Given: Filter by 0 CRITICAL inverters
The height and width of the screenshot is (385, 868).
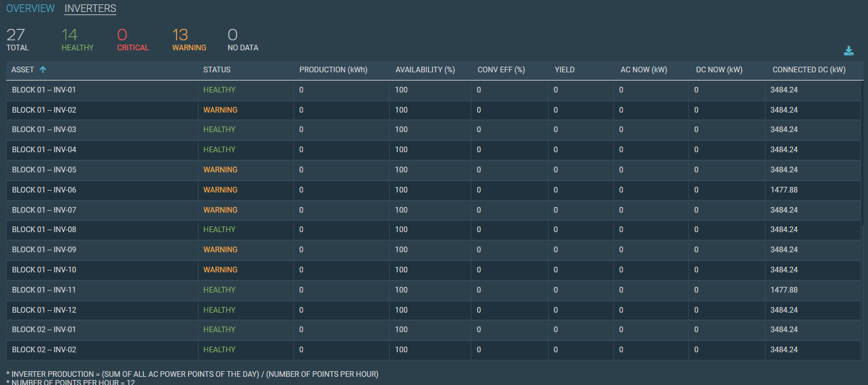Looking at the screenshot, I should (x=133, y=40).
